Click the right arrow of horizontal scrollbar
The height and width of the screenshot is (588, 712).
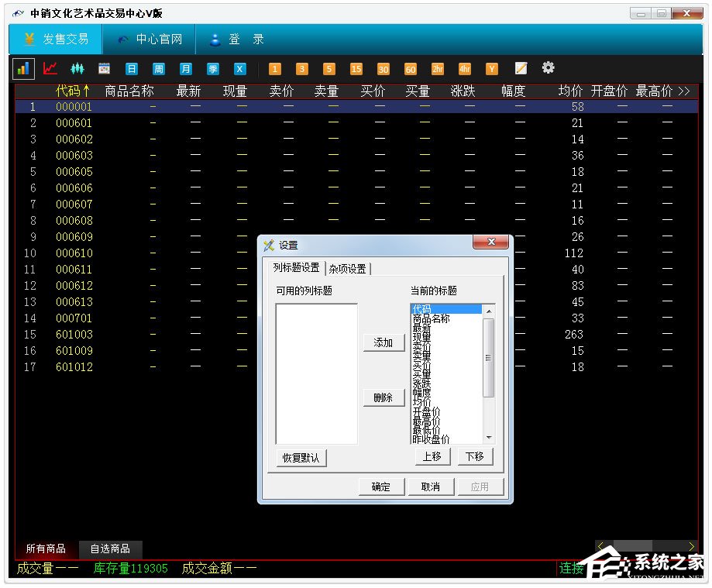point(692,545)
